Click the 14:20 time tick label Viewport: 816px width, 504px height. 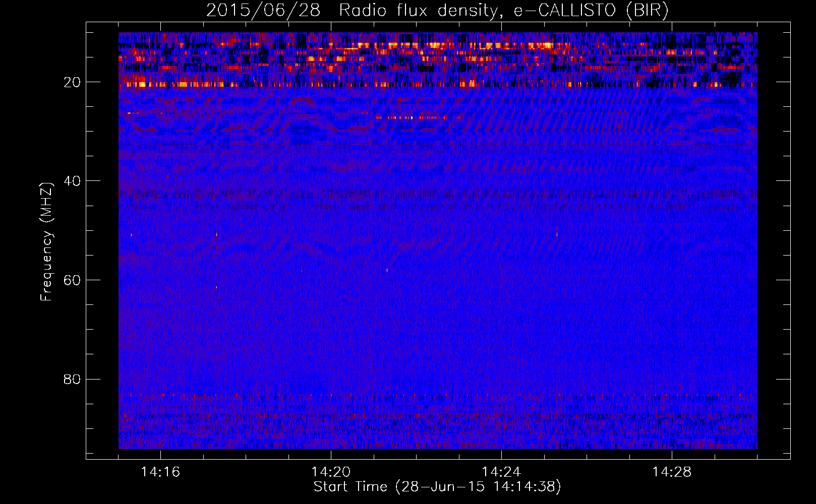pos(331,472)
